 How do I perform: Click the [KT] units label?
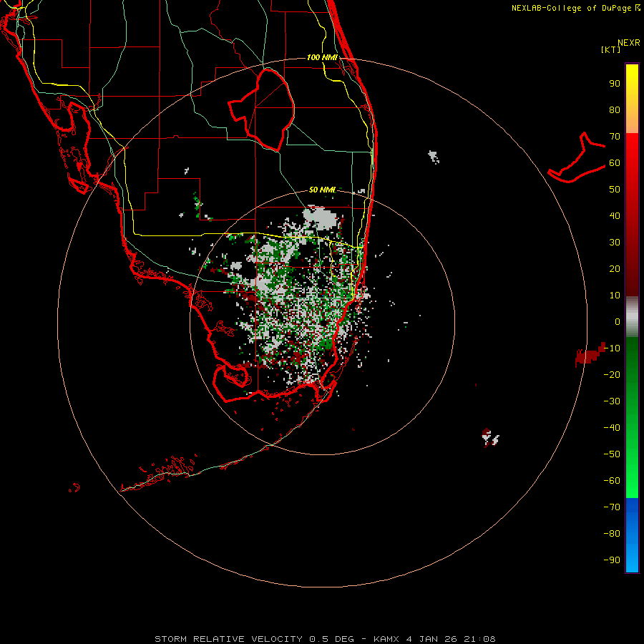click(x=610, y=49)
